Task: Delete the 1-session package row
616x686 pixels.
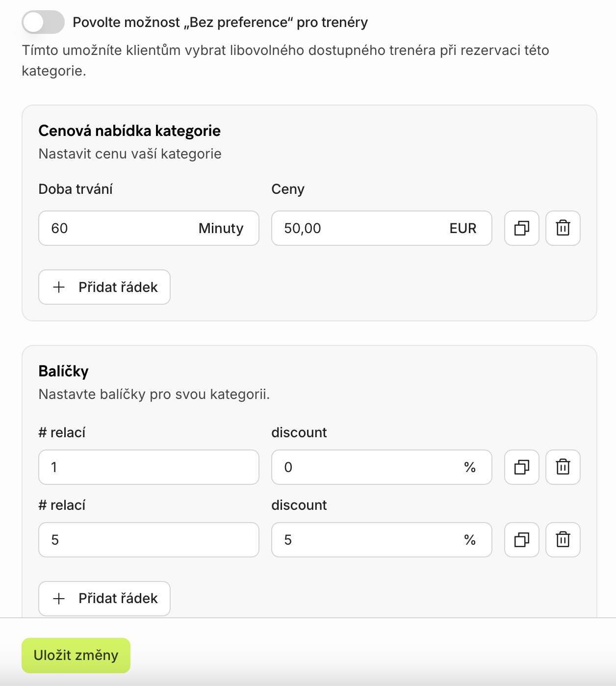Action: pos(563,467)
